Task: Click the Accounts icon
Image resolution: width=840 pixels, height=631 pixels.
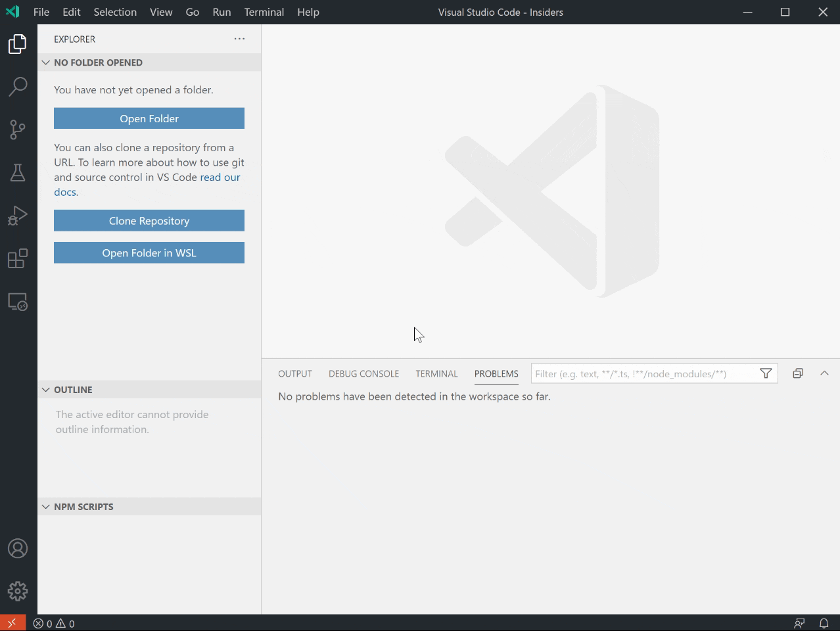Action: tap(18, 548)
